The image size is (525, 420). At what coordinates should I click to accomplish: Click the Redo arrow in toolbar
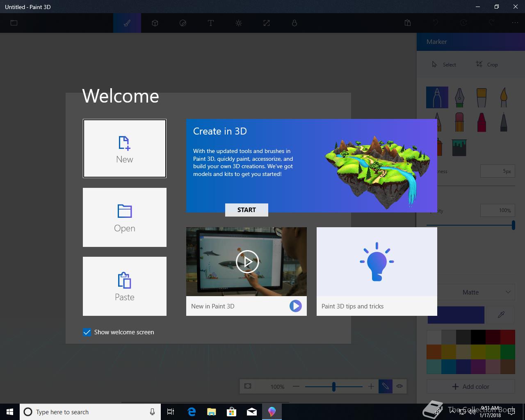pyautogui.click(x=491, y=23)
